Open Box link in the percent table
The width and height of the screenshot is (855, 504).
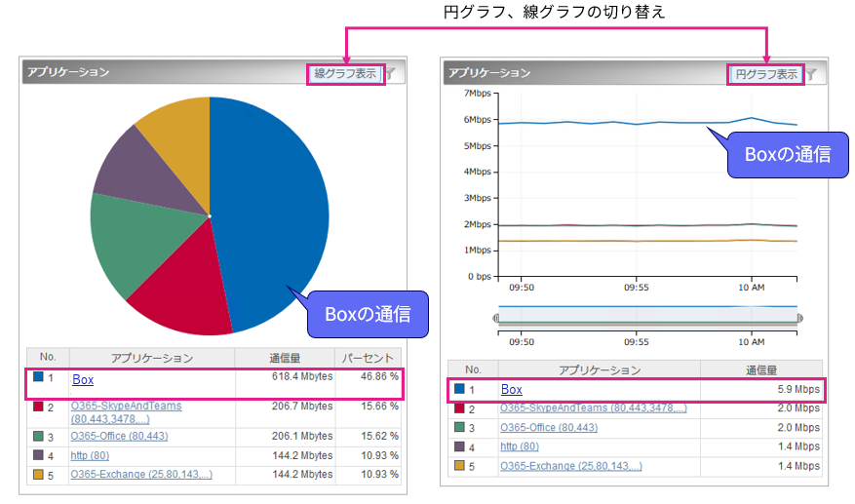point(83,380)
